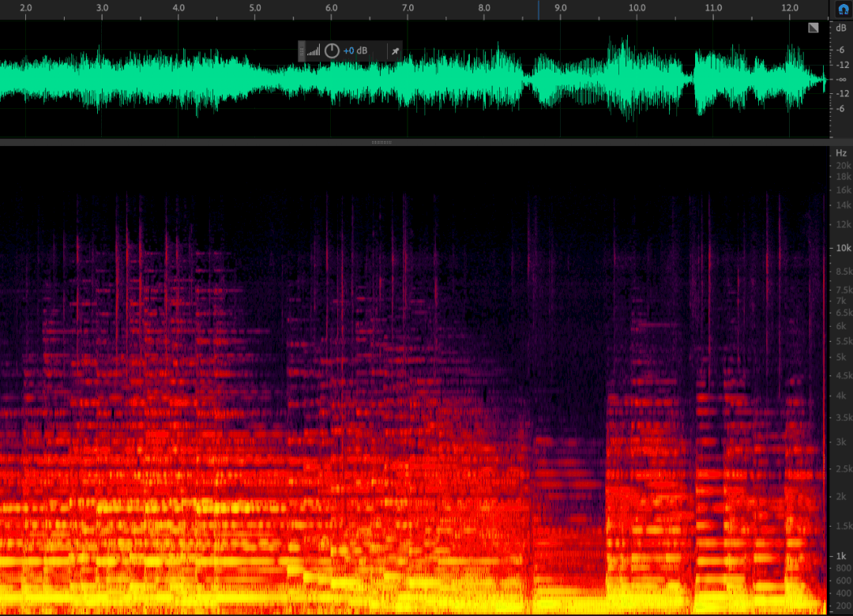The height and width of the screenshot is (616, 853).
Task: Click the 16k frequency scale label
Action: [844, 190]
